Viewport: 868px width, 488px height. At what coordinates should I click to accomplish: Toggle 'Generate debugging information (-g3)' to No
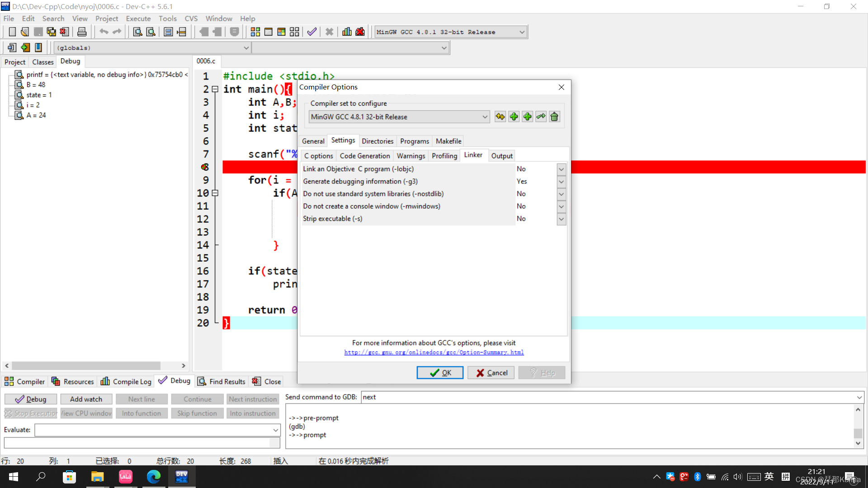561,182
